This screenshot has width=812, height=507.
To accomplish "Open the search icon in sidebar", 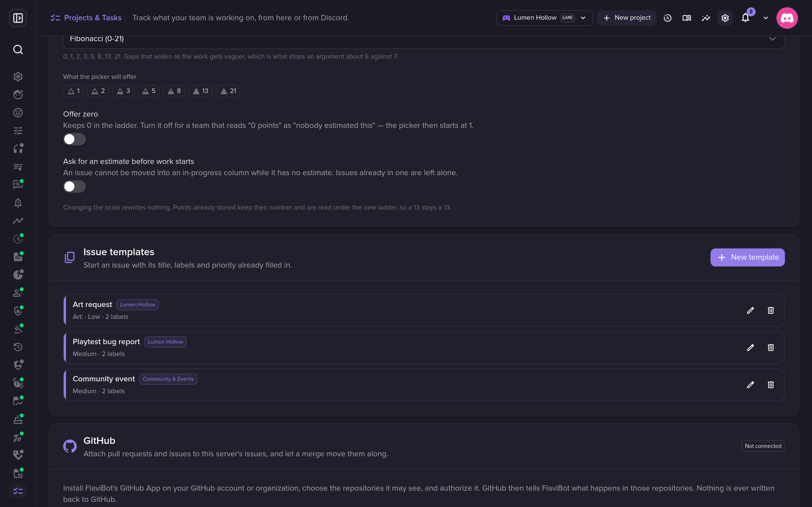I will coord(18,50).
